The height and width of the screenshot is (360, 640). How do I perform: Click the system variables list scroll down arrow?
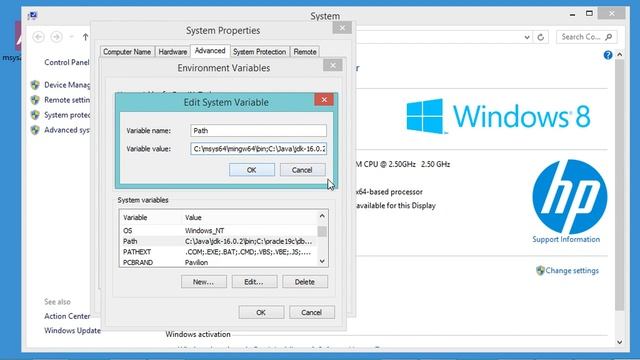[322, 261]
